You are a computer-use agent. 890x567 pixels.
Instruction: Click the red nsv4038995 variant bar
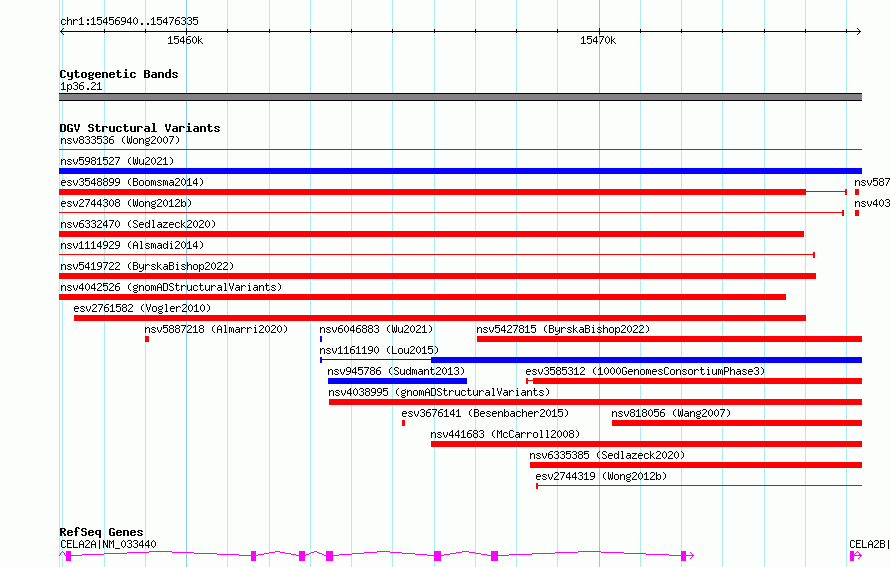click(595, 402)
